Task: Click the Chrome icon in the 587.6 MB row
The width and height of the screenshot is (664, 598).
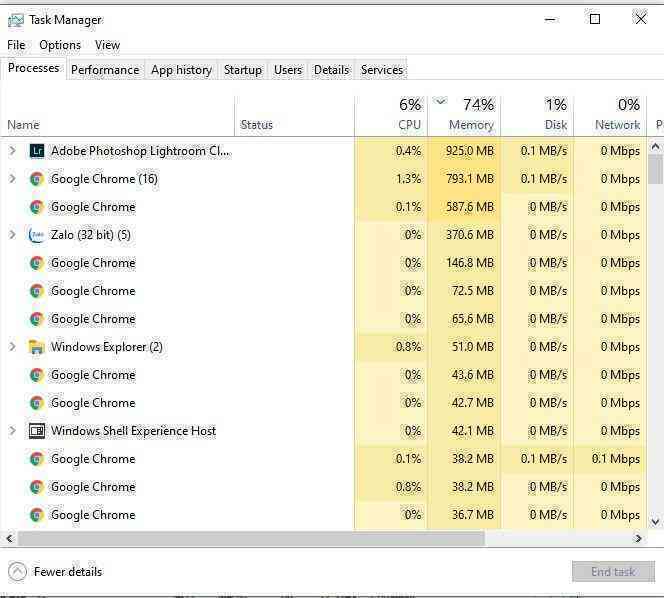Action: pyautogui.click(x=37, y=207)
